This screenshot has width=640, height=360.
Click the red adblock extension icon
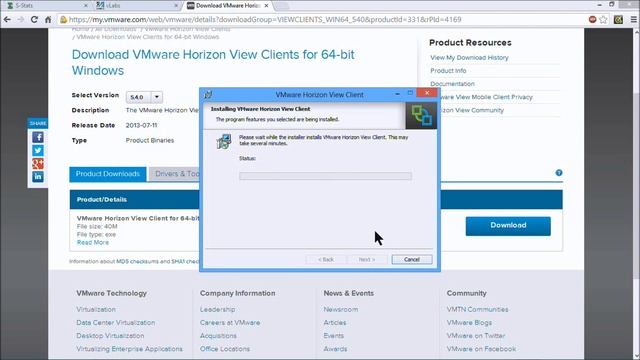point(592,19)
